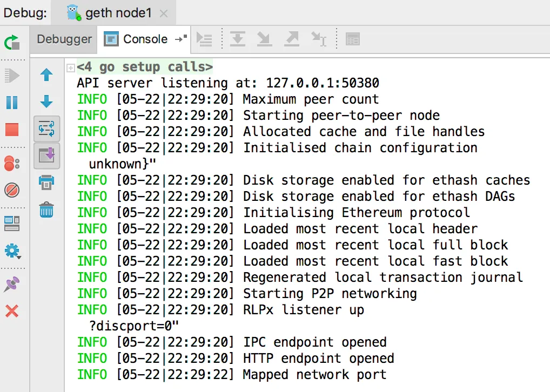This screenshot has height=392, width=550.
Task: Toggle soft-wrap for console output
Action: pyautogui.click(x=46, y=129)
